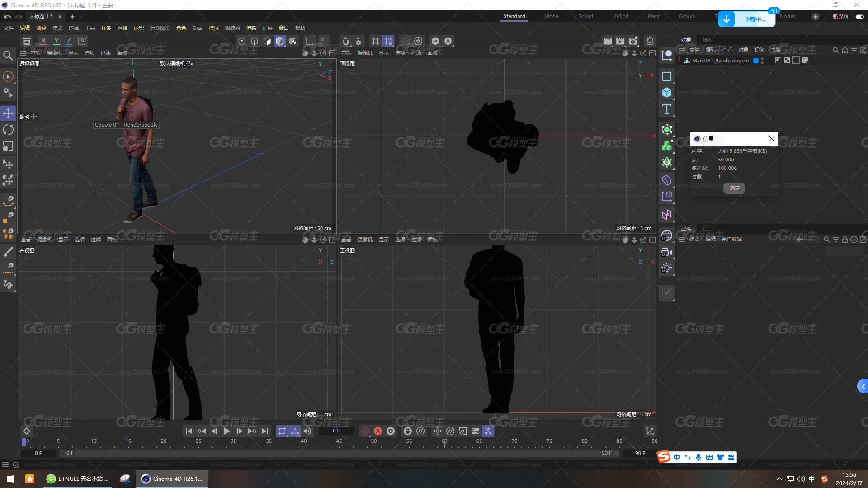Toggle the New Layout switch at top right
The height and width of the screenshot is (488, 868).
pyautogui.click(x=859, y=16)
